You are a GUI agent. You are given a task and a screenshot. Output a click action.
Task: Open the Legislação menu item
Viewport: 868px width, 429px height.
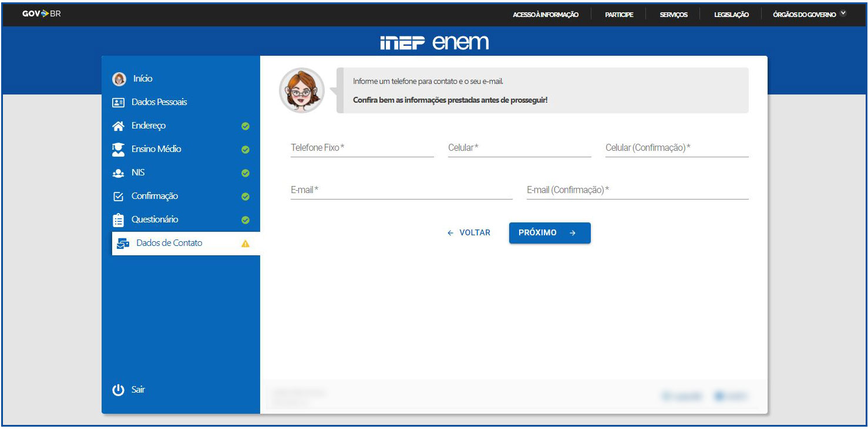click(731, 15)
